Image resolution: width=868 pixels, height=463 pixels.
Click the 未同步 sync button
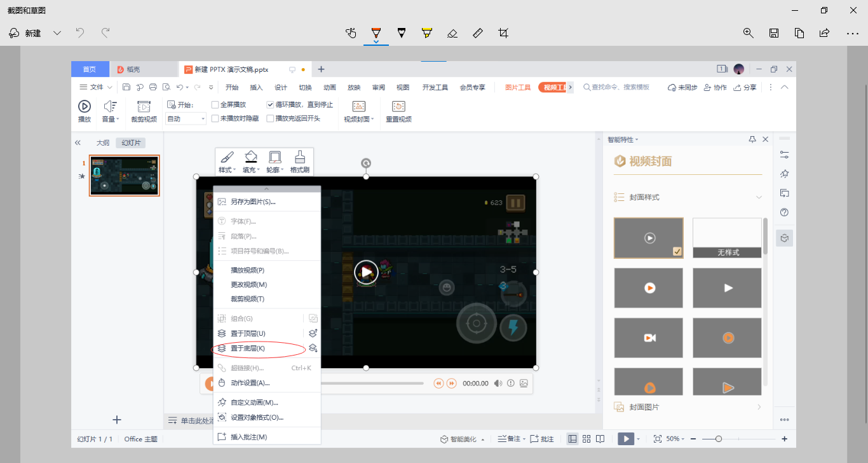pos(682,88)
